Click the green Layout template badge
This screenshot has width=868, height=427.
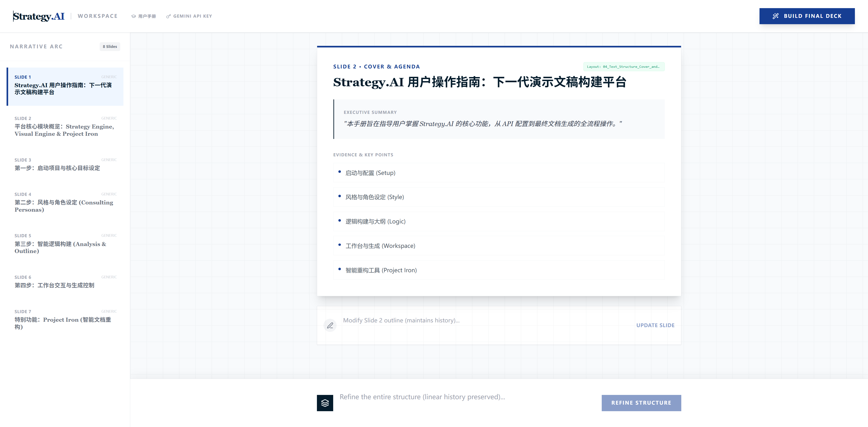623,67
